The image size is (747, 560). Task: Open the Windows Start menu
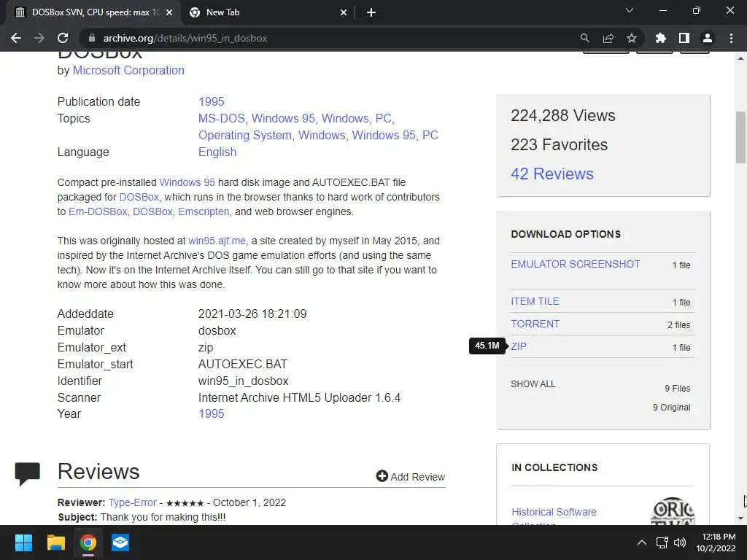[23, 542]
